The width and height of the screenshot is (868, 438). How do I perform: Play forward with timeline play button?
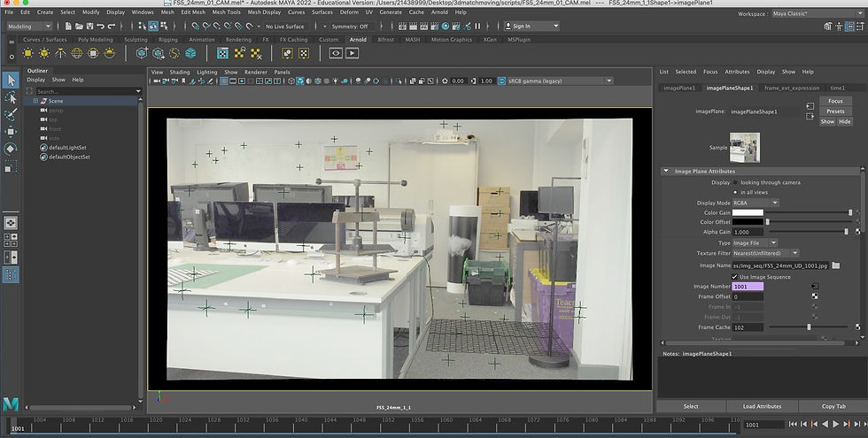pyautogui.click(x=836, y=424)
